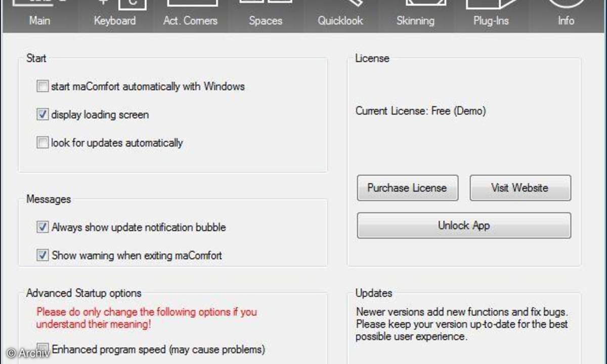Open the Main settings tab

point(39,15)
